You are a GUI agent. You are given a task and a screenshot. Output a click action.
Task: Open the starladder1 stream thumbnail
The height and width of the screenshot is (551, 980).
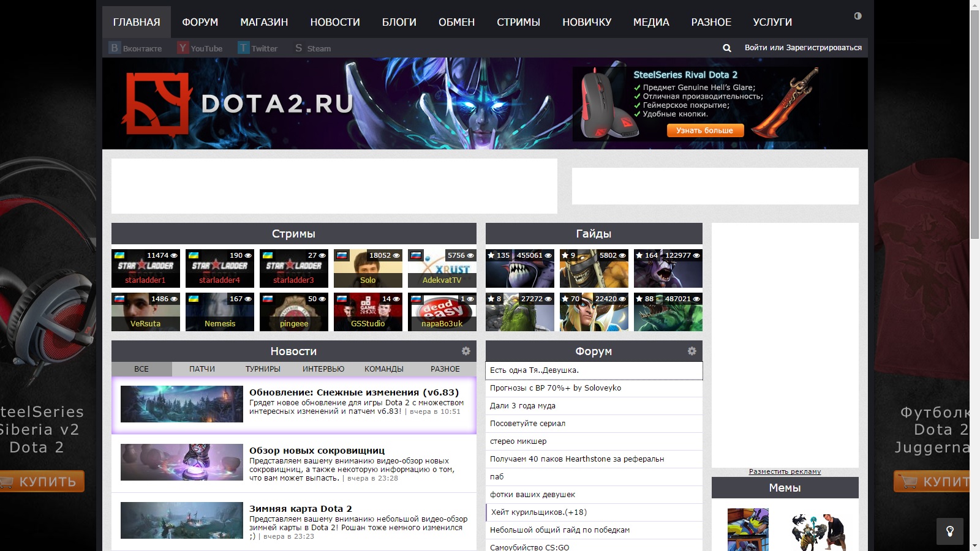coord(146,268)
